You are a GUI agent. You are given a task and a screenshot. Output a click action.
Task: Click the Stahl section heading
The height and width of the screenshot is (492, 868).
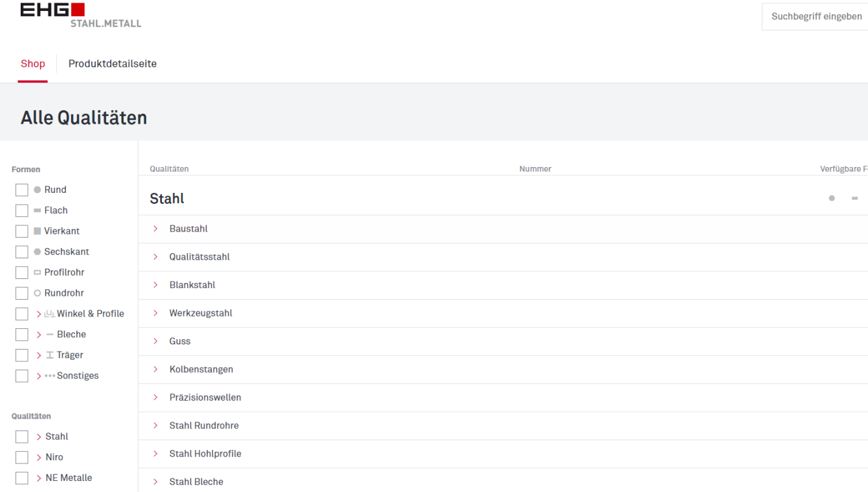167,199
